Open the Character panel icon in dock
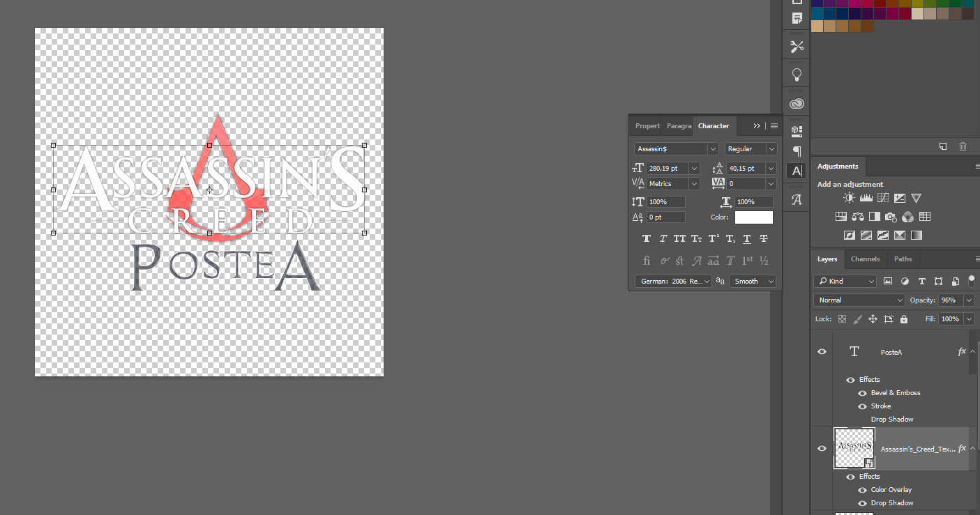Screen dimensions: 980x515 point(797,171)
